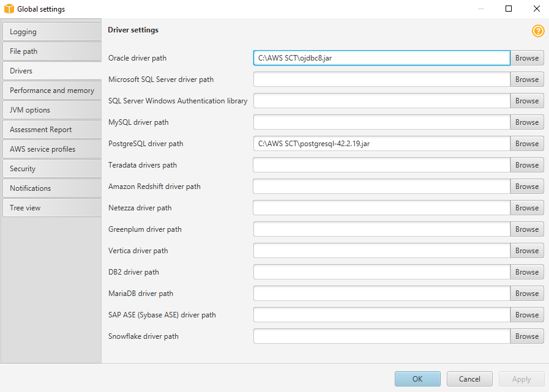
Task: Open the Security settings section
Action: [x=51, y=168]
